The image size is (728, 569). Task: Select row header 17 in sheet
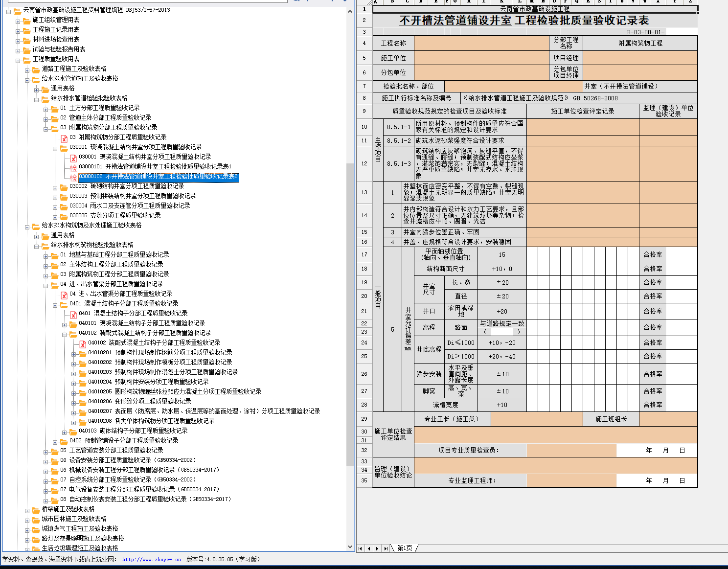point(364,254)
